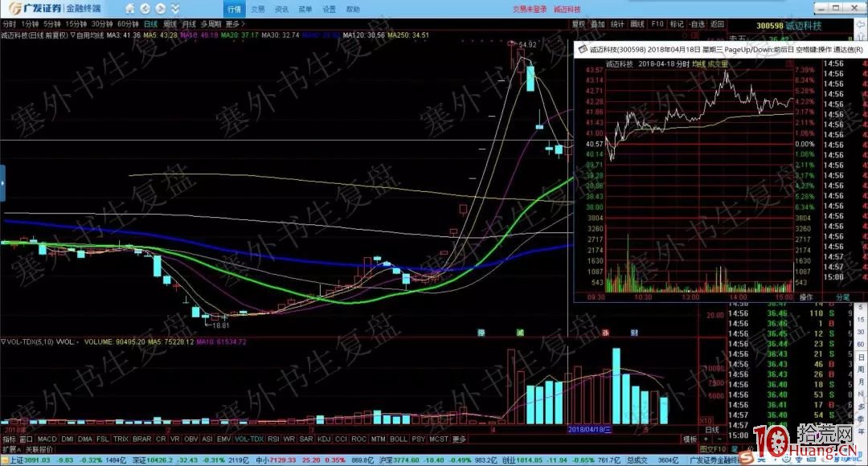Open the 设置 menu
868x466 pixels.
329,10
